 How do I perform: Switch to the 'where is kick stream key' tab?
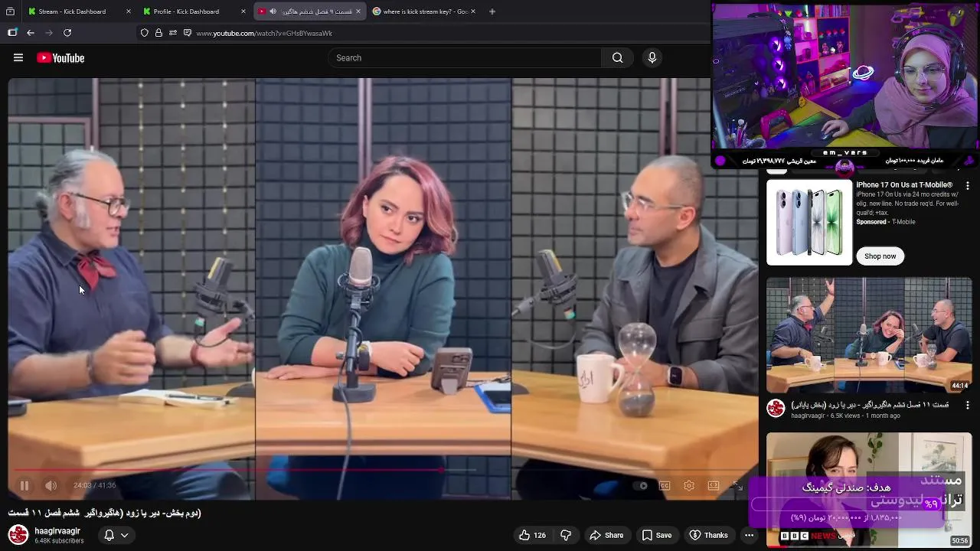tap(425, 11)
